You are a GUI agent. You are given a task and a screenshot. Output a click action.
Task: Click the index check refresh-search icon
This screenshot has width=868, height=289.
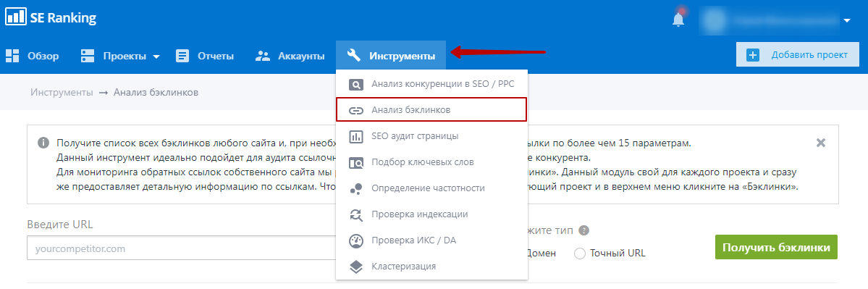(x=356, y=214)
